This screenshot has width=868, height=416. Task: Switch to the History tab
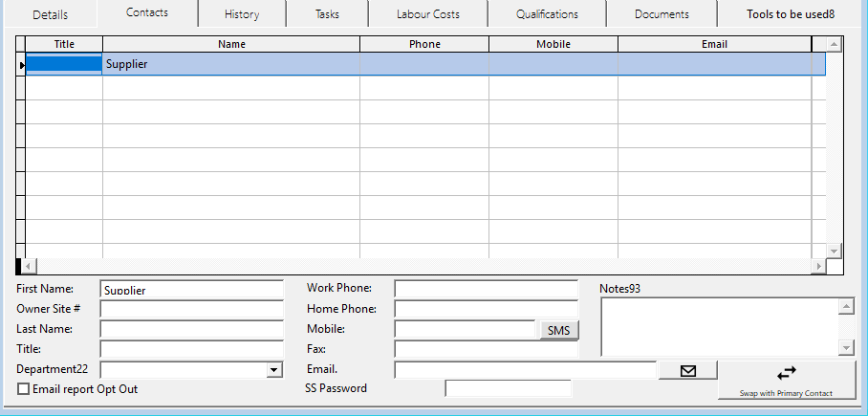(242, 14)
